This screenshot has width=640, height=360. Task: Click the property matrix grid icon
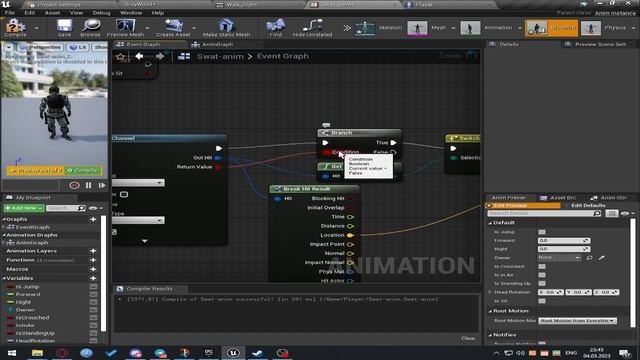(611, 213)
